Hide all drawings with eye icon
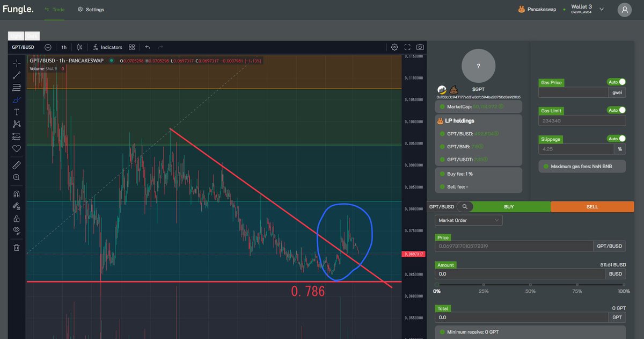 [x=17, y=230]
